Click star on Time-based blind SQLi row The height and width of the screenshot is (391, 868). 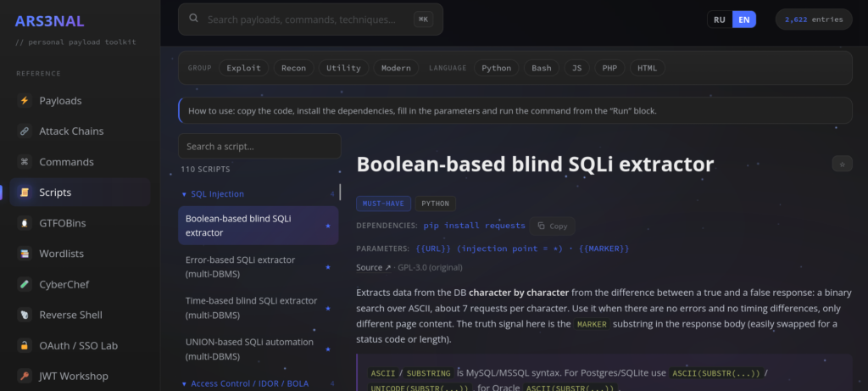click(x=328, y=309)
